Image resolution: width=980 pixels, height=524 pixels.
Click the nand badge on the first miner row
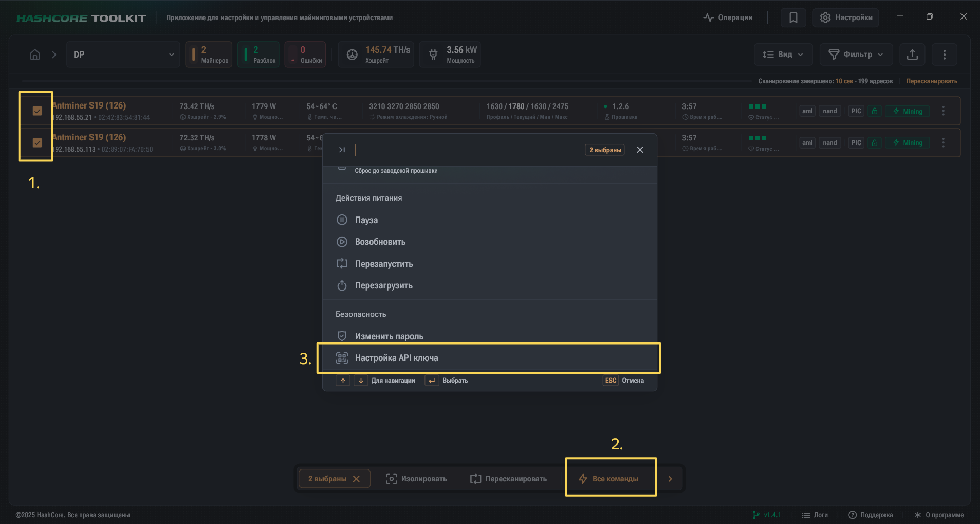[829, 111]
